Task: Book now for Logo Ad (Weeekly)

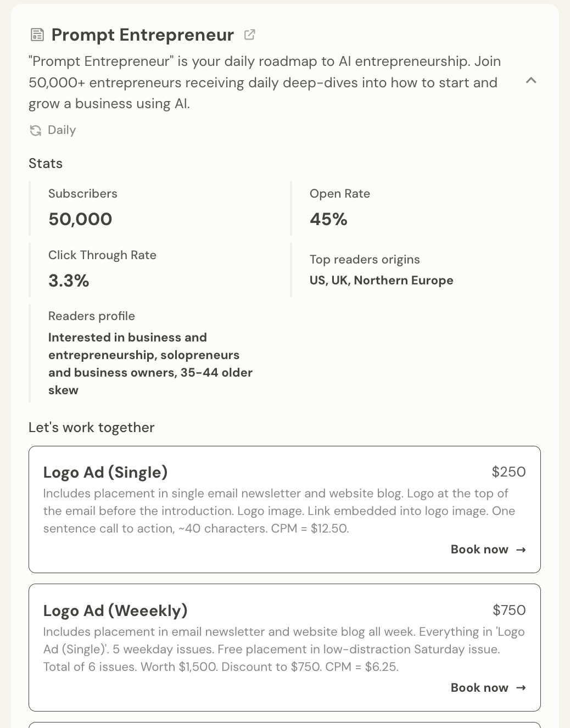Action: (479, 688)
